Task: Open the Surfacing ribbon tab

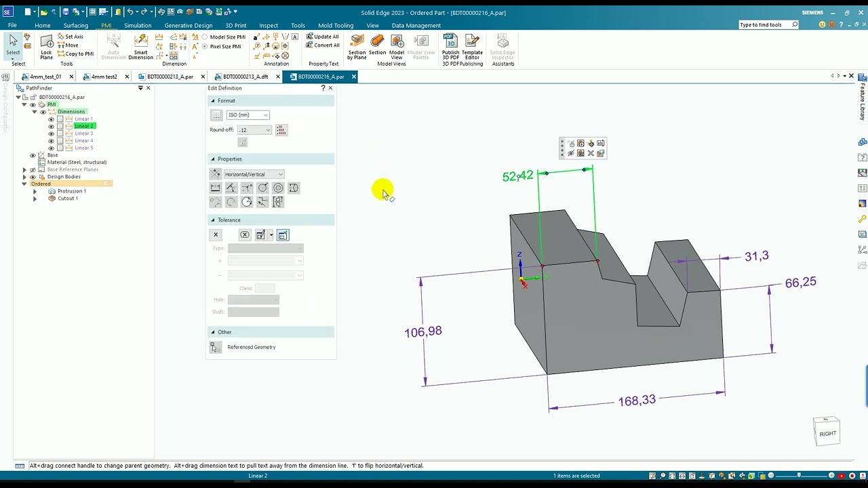Action: point(76,26)
